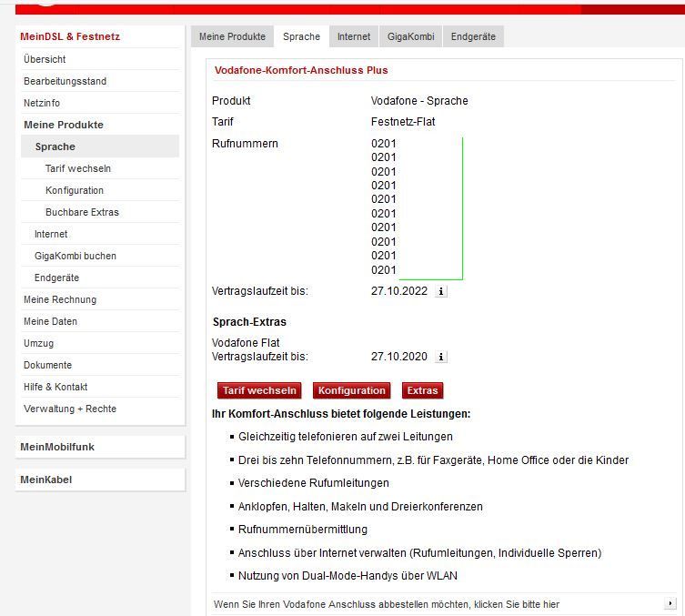
Task: Select the Sprache tab
Action: click(x=301, y=36)
